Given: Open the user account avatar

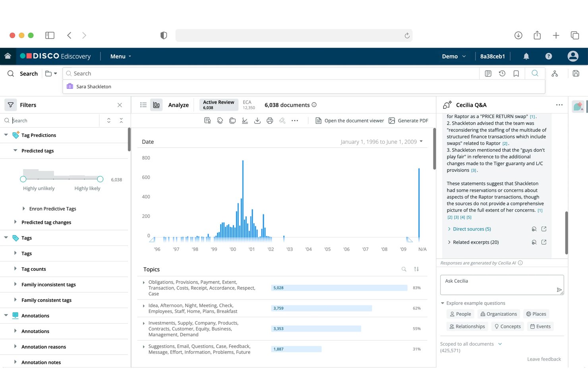Looking at the screenshot, I should pyautogui.click(x=573, y=56).
